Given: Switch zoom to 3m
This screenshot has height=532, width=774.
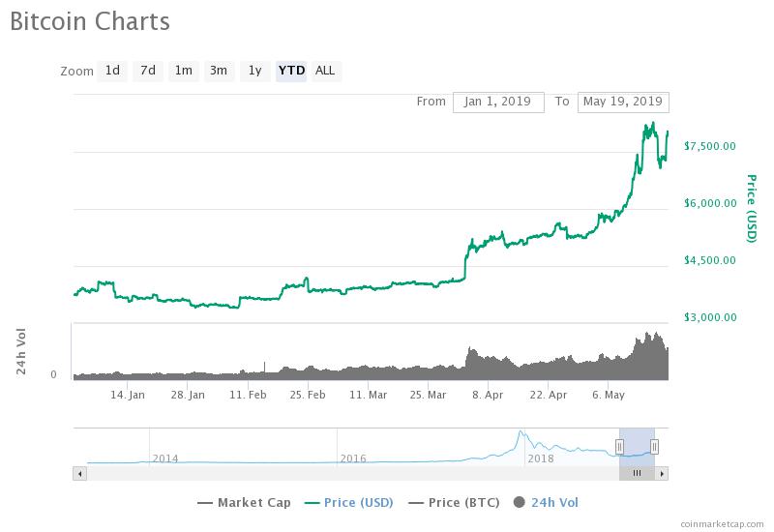Looking at the screenshot, I should pos(219,71).
